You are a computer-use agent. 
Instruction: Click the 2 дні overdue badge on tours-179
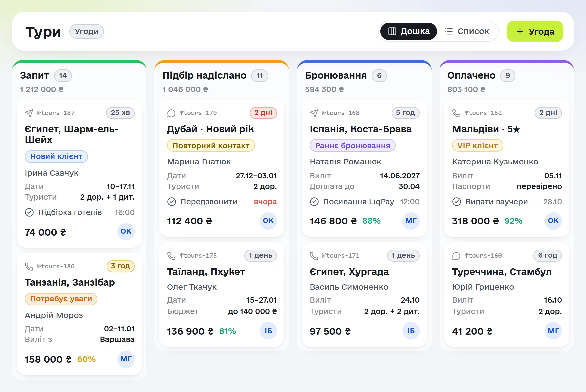(263, 113)
